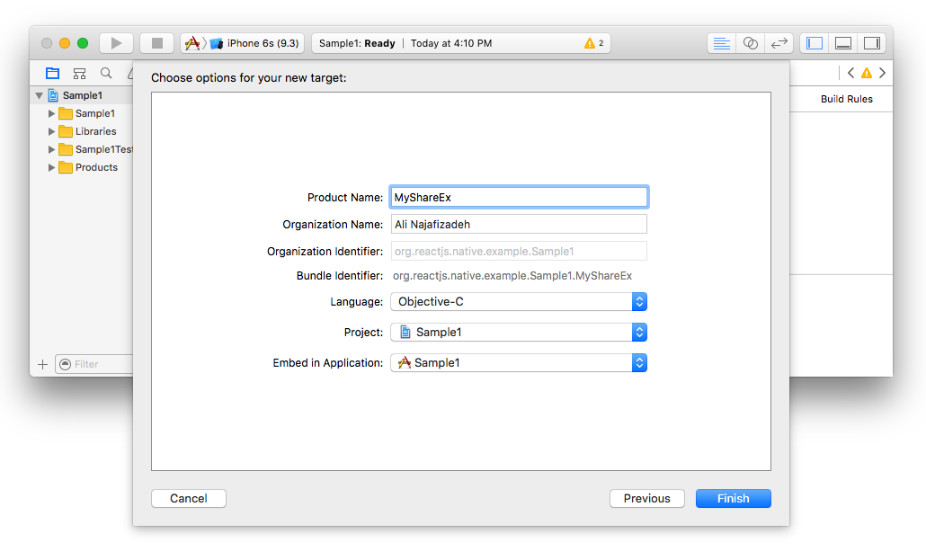926x560 pixels.
Task: Open the Embed in Application dropdown
Action: (519, 363)
